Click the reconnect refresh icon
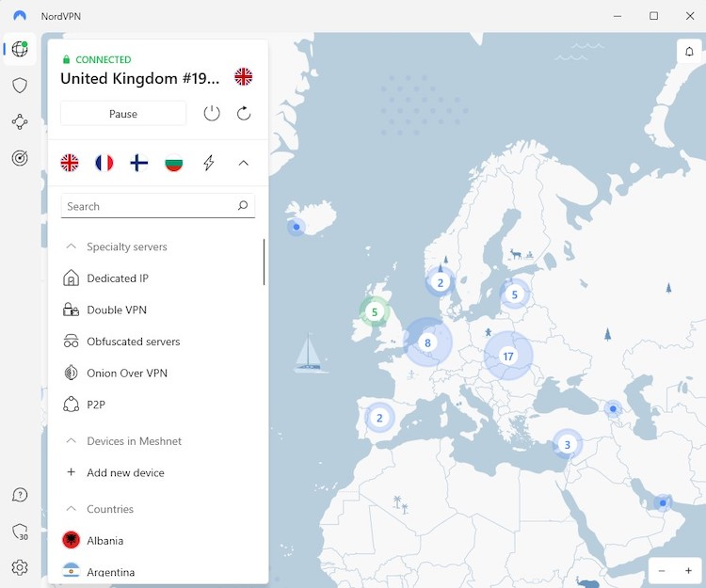 click(244, 114)
